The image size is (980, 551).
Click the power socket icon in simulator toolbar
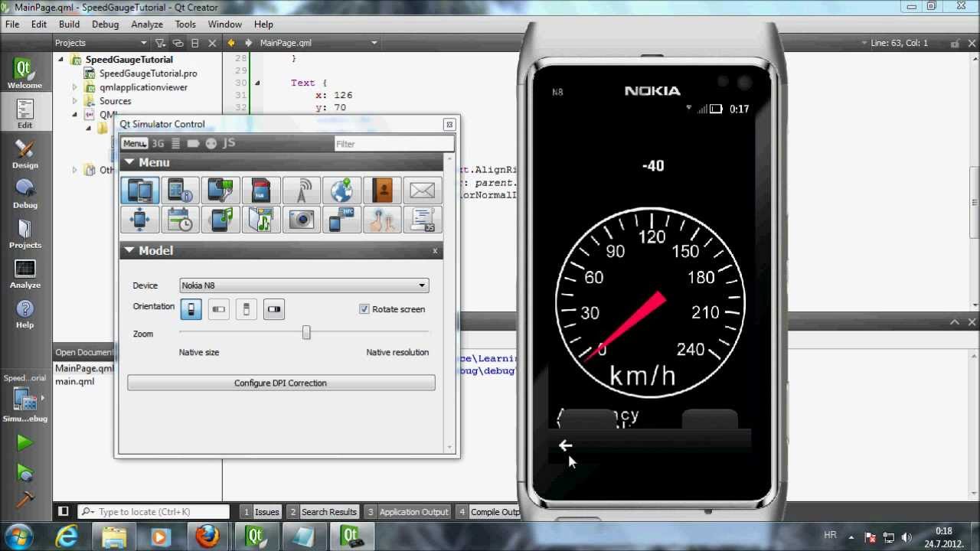[x=211, y=143]
